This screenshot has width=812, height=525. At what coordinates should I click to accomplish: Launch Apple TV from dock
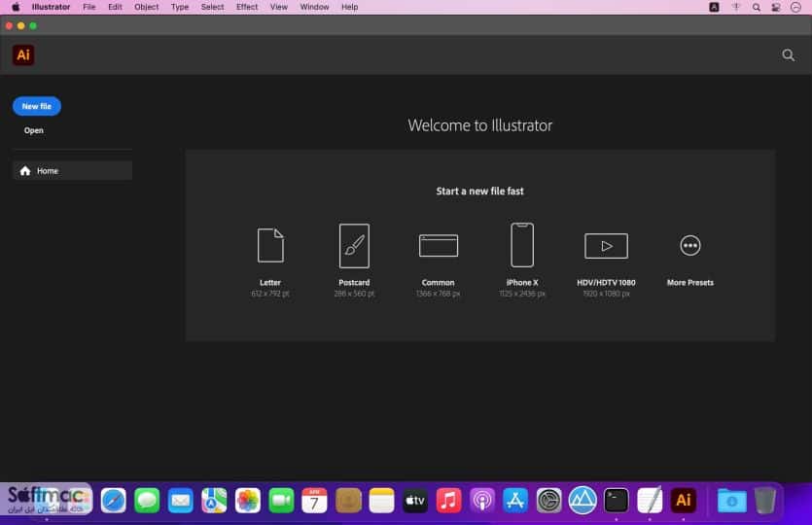coord(415,501)
